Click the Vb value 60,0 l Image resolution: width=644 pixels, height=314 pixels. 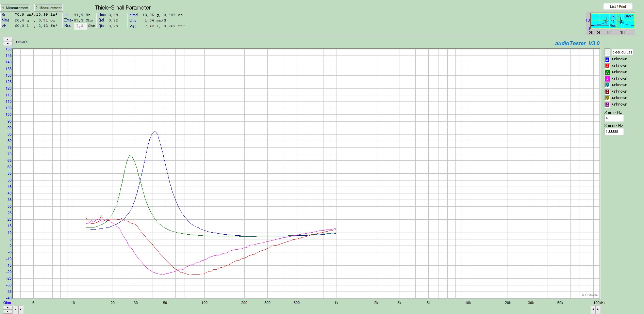[x=22, y=26]
